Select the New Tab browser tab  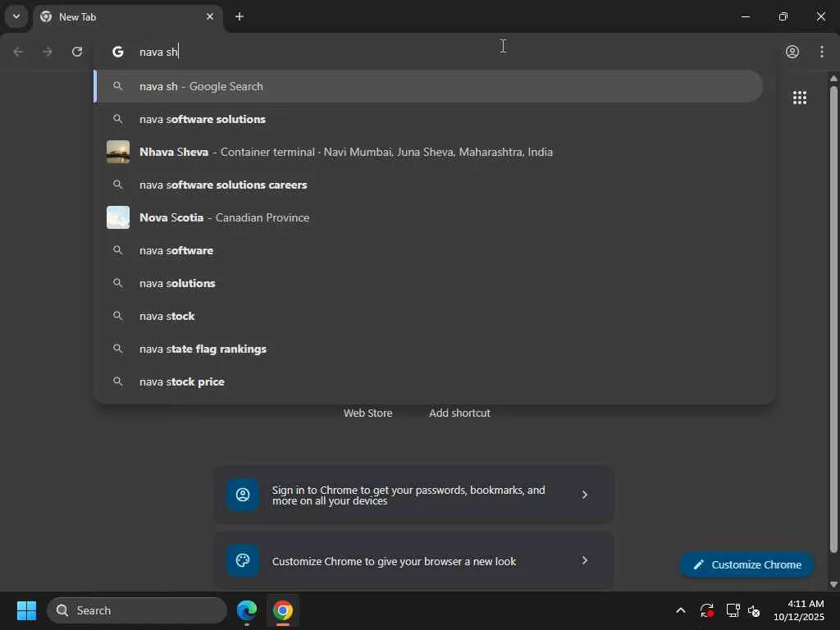(127, 17)
